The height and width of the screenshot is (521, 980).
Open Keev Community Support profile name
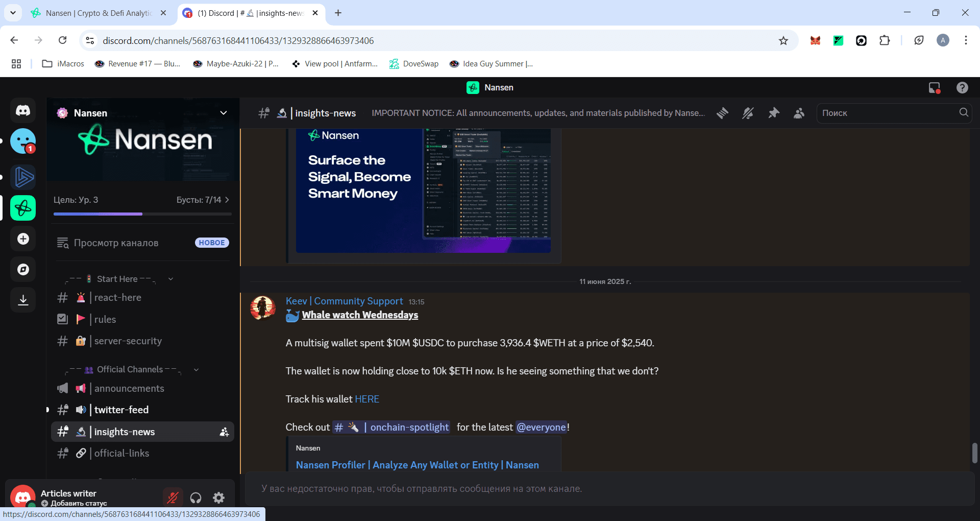[345, 301]
